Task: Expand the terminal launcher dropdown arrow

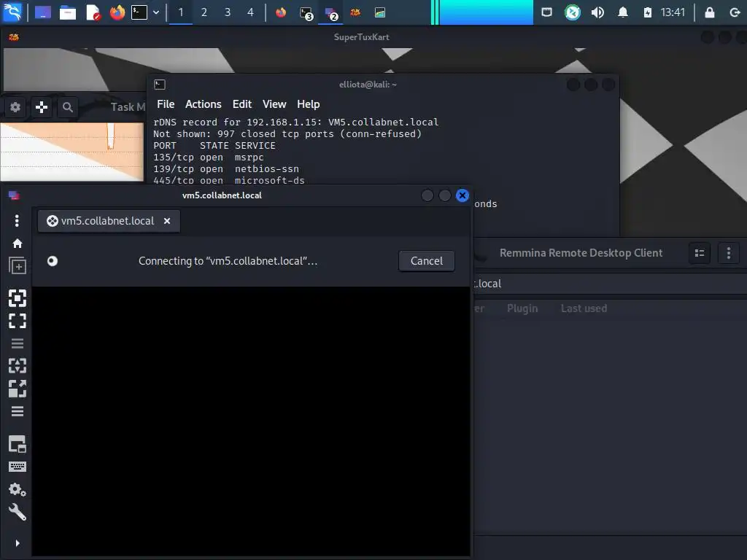Action: (x=156, y=12)
